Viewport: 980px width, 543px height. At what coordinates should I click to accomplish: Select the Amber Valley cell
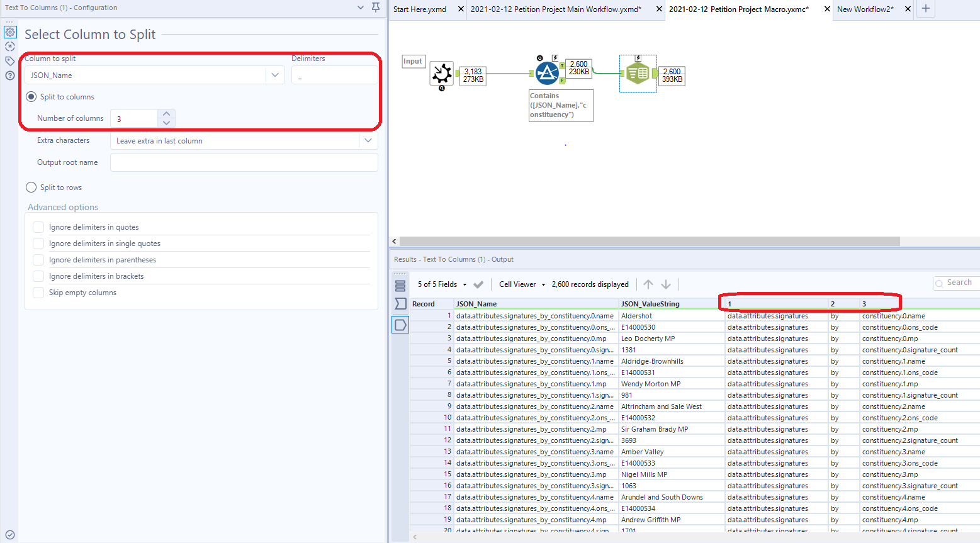pos(672,452)
